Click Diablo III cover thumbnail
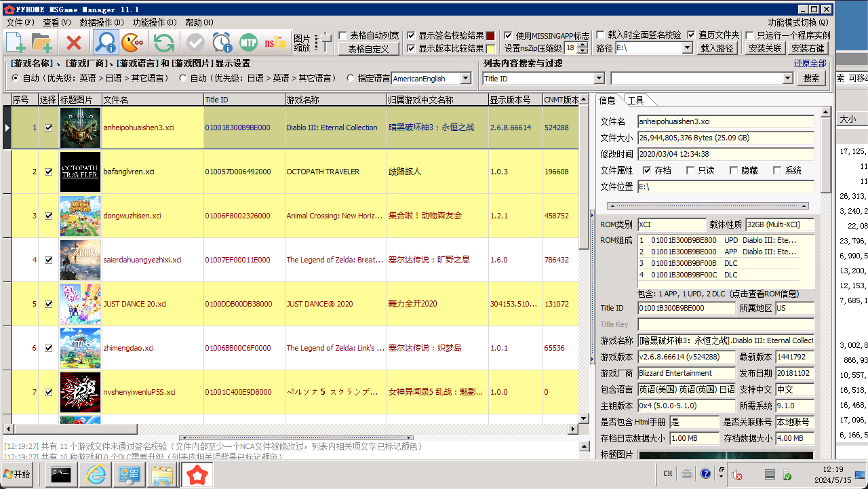The image size is (868, 489). click(80, 128)
